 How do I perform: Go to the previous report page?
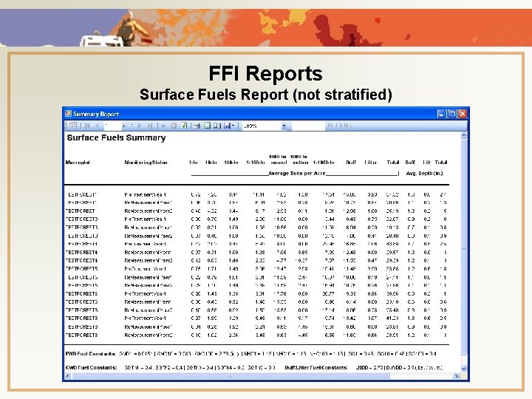[x=97, y=126]
